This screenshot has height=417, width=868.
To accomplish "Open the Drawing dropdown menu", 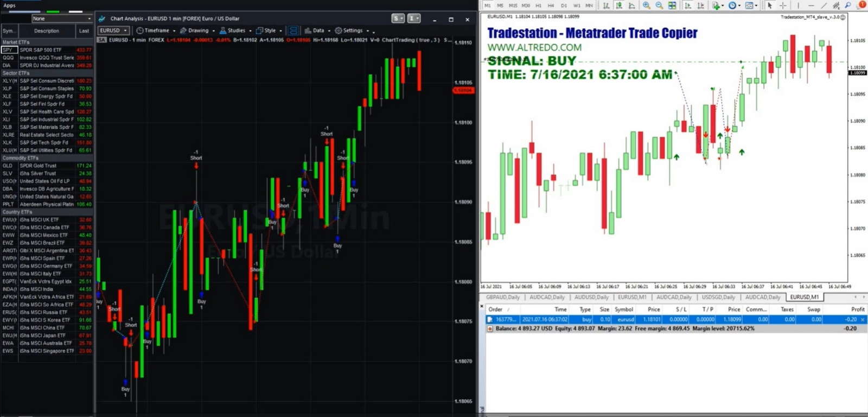I will (x=197, y=30).
